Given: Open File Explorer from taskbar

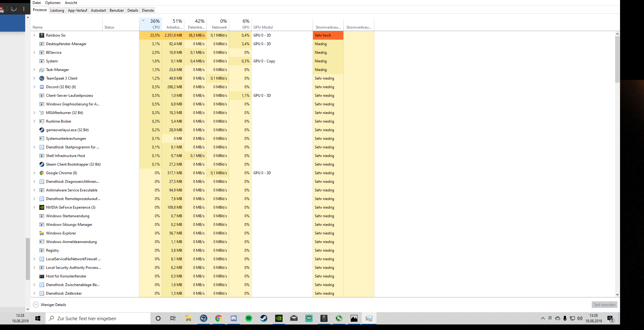Looking at the screenshot, I should click(x=188, y=318).
